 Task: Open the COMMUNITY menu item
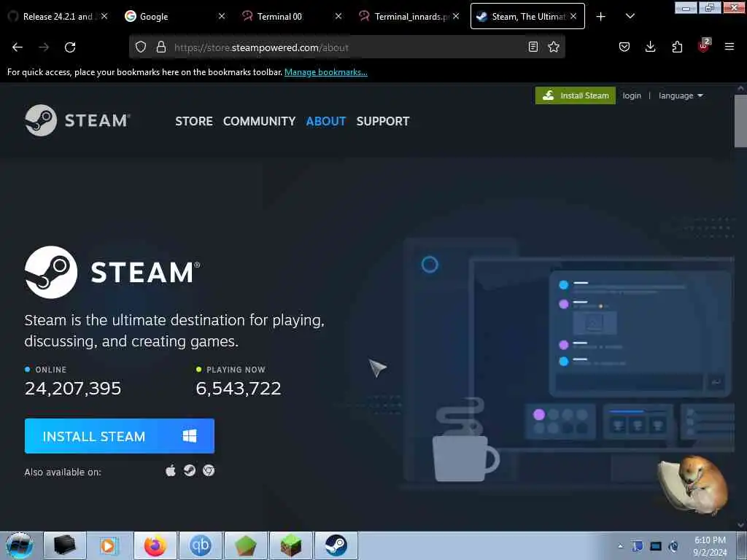coord(259,121)
